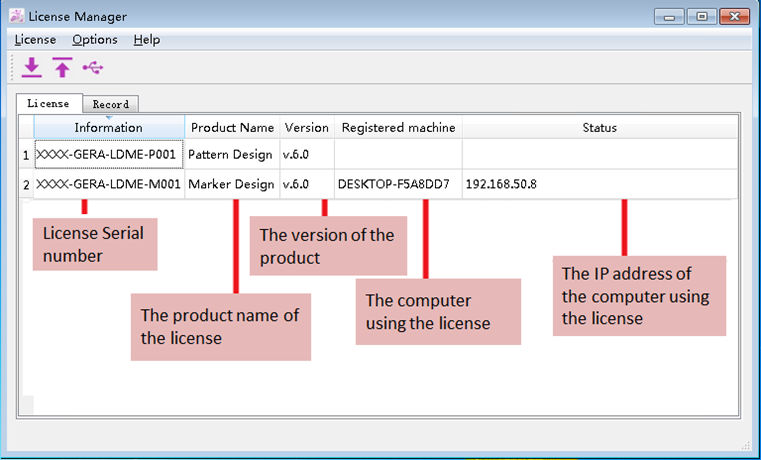Click the Registered machine column header
Viewport: 761px width, 460px height.
pos(398,128)
